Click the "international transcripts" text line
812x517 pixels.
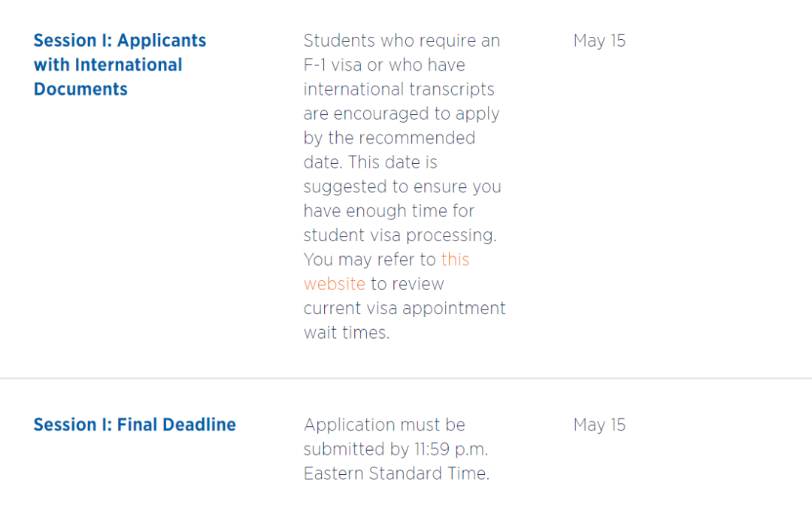398,89
